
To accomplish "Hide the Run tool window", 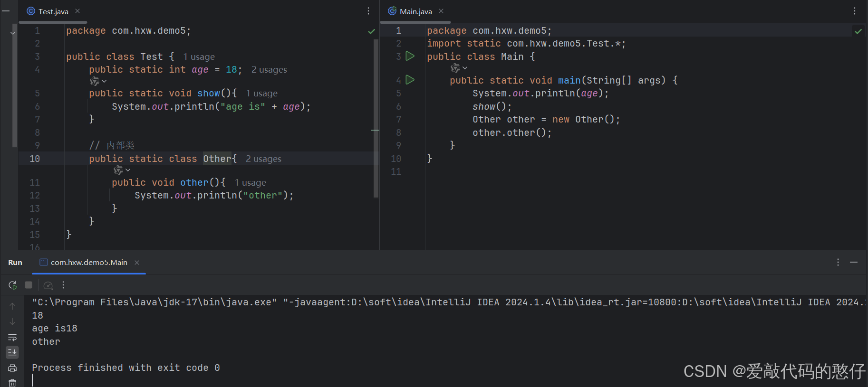I will 854,262.
